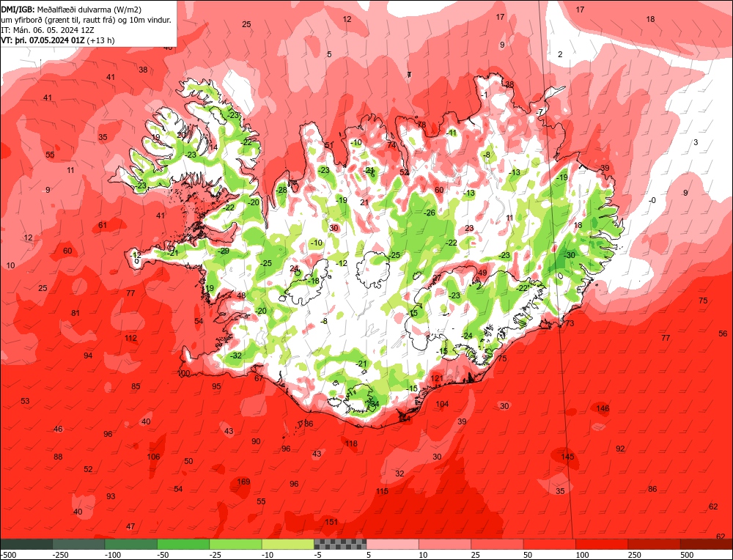The image size is (733, 560).
Task: Click the dark red legend swatch between 250 and 500
Action: click(x=655, y=544)
